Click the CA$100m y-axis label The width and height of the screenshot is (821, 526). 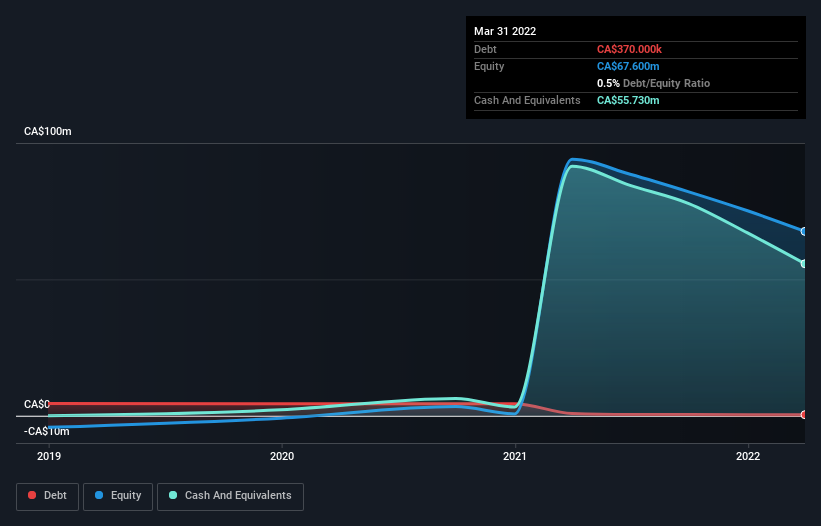tap(48, 131)
